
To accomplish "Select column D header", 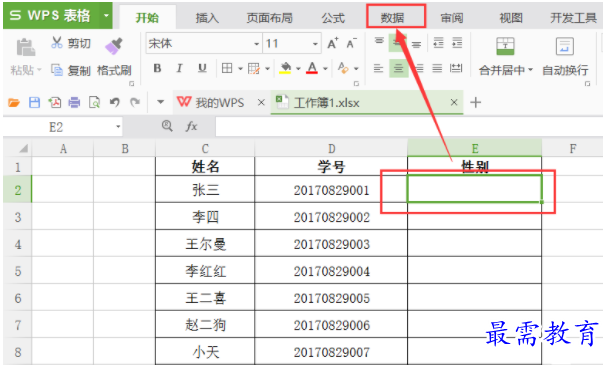I will 331,149.
